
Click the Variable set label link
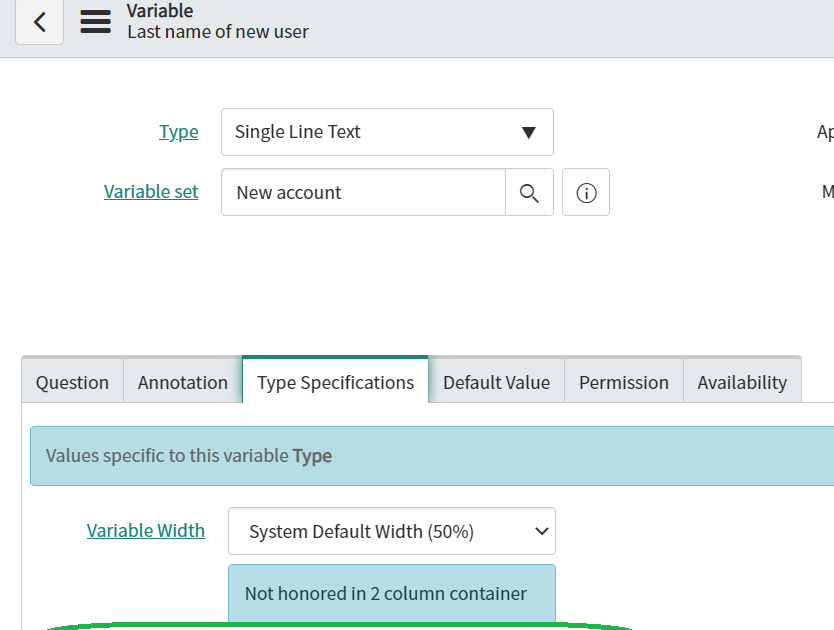pos(151,191)
